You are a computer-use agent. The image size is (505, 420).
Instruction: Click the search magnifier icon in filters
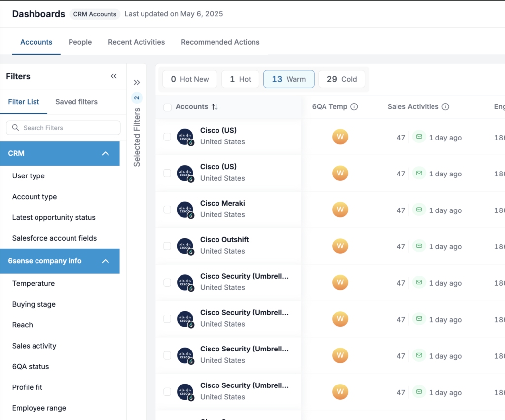(15, 128)
